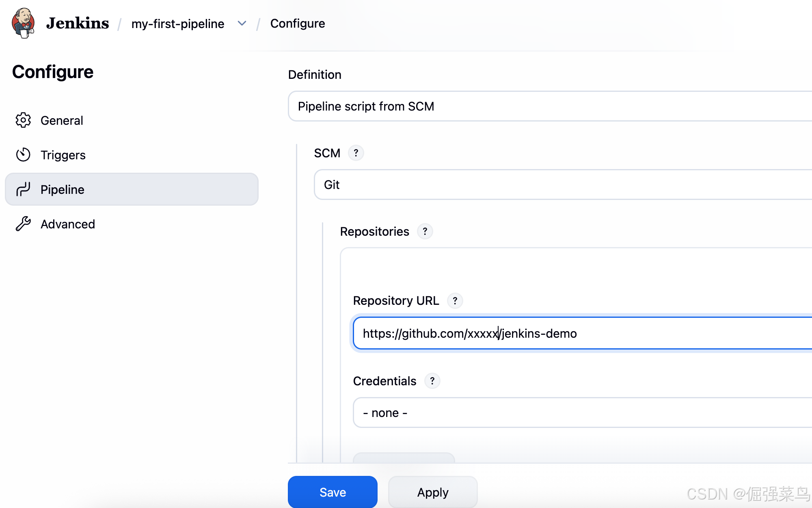Viewport: 812px width, 508px height.
Task: Show help for Repositories section
Action: click(425, 231)
